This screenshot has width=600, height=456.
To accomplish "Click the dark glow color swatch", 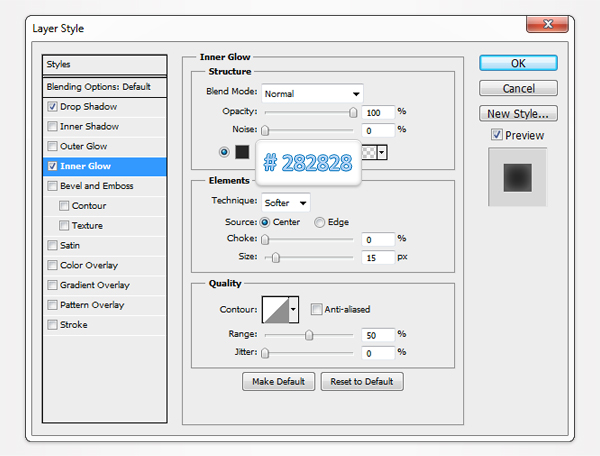I will 242,152.
